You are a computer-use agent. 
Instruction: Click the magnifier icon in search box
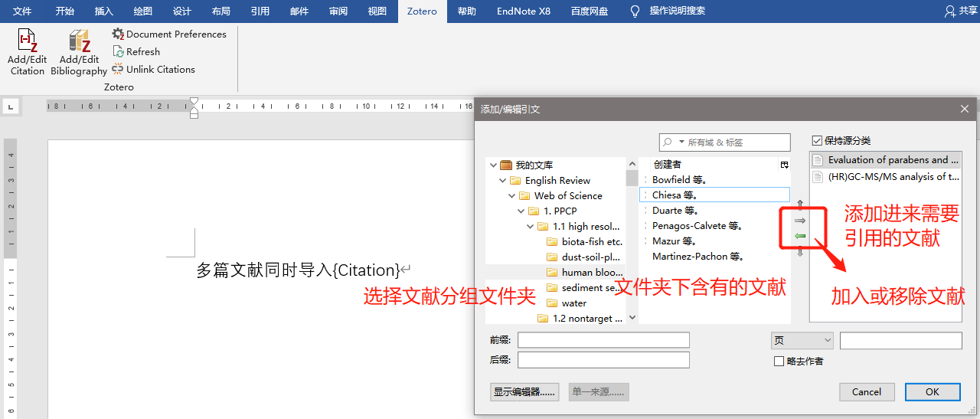click(668, 142)
